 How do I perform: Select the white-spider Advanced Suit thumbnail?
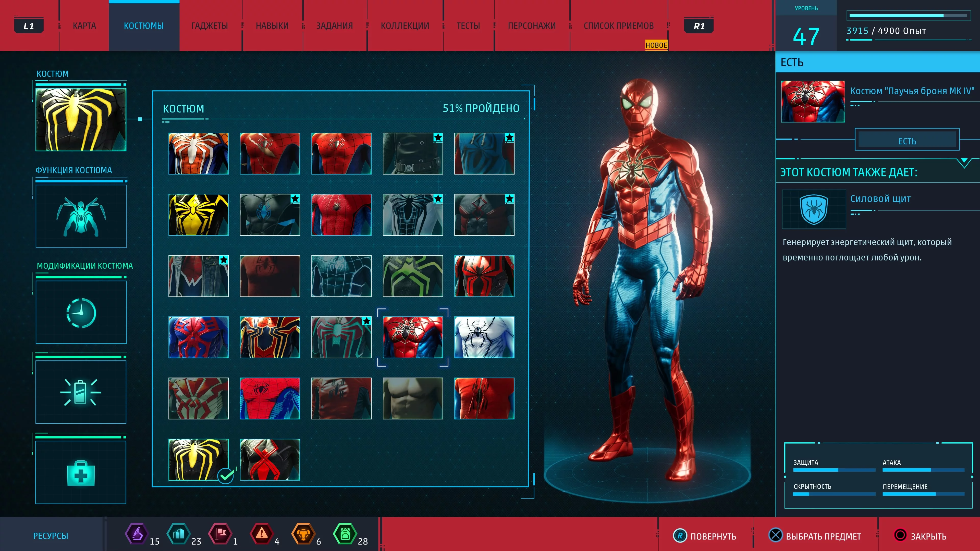point(199,154)
